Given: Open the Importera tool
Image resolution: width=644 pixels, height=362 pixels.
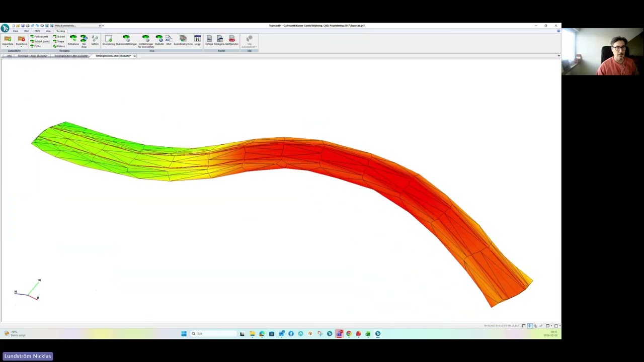Looking at the screenshot, I should (x=8, y=41).
